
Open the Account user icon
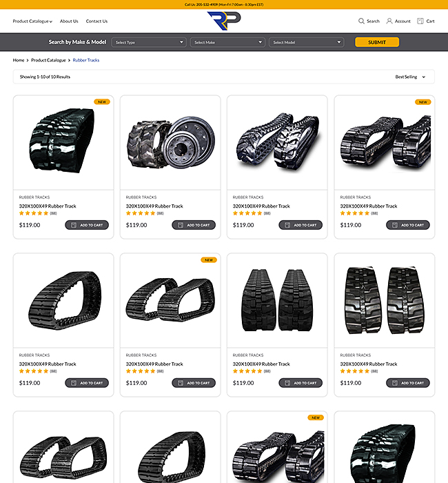click(389, 21)
